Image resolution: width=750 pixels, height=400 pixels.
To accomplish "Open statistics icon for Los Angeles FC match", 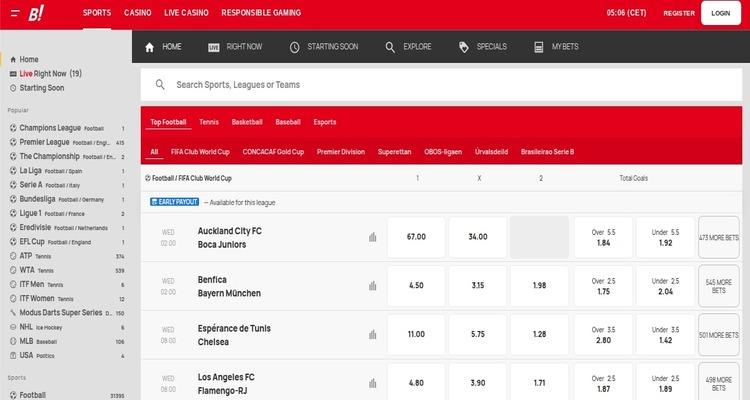I will [373, 383].
